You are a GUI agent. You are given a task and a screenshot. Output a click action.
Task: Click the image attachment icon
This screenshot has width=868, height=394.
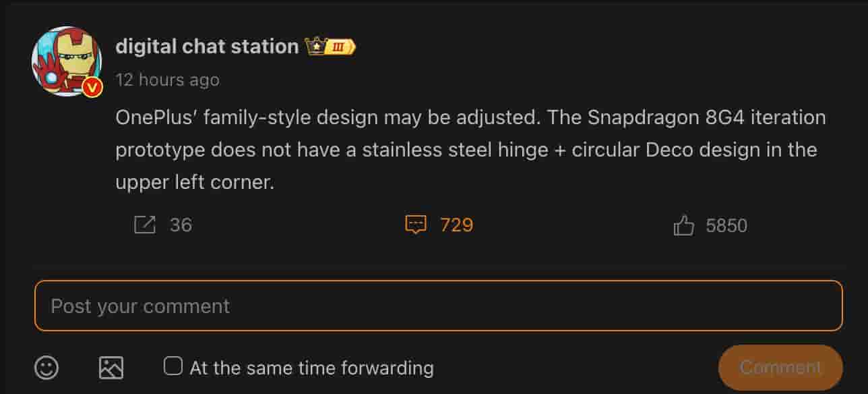point(111,368)
